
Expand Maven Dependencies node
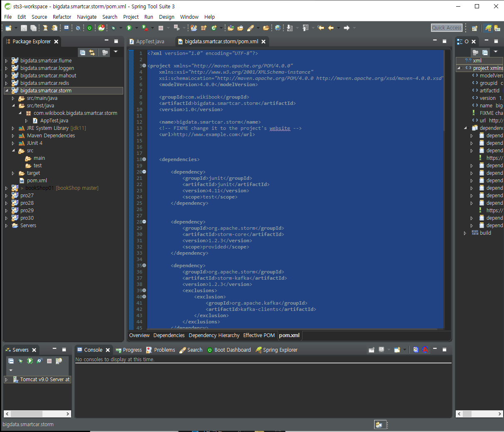pos(13,136)
